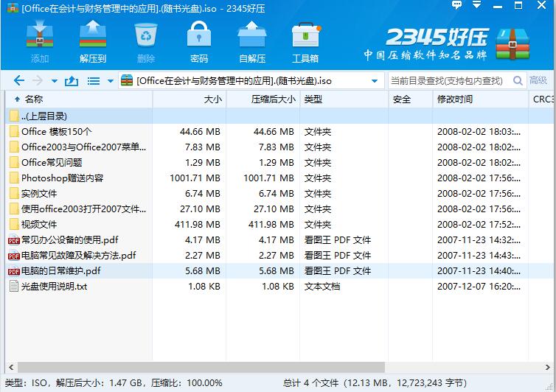Select file 光盘使用说明.txt
This screenshot has height=392, width=556.
click(280, 287)
